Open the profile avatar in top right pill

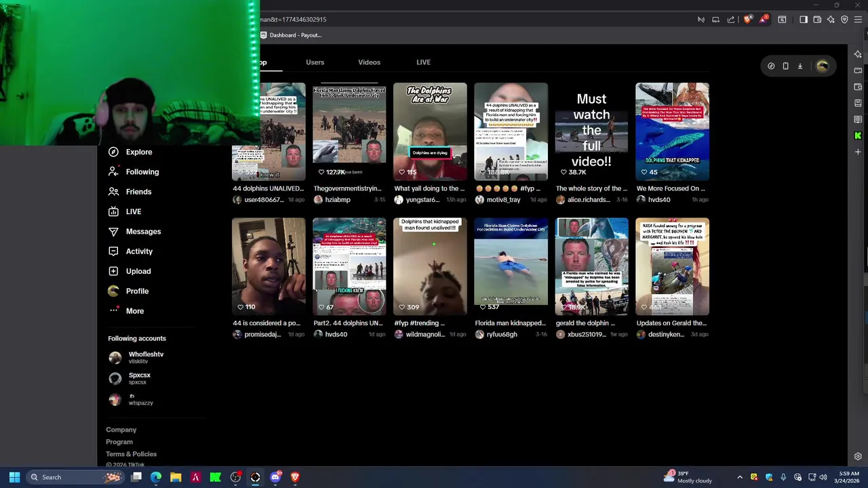click(823, 66)
